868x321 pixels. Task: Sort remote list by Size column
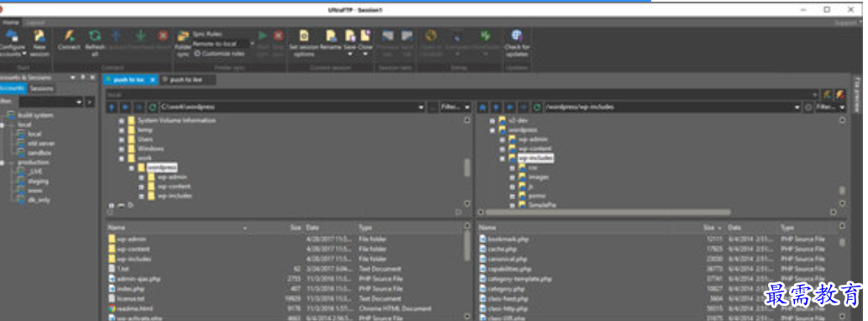713,228
